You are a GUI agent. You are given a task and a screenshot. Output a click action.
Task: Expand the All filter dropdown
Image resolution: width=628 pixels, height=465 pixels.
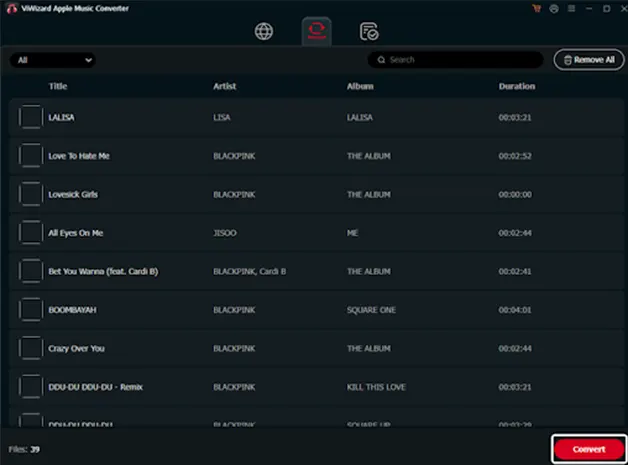pos(53,60)
